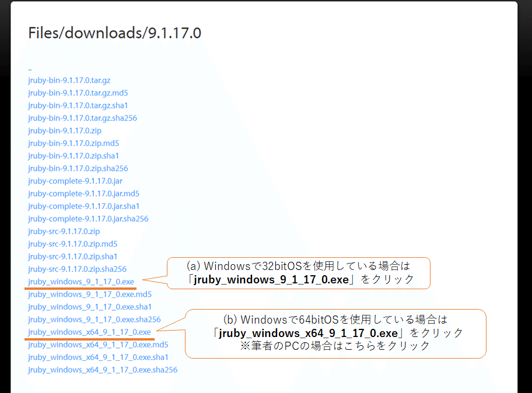Open jruby-complete-9.1.17.0.jar.sha1 link

(84, 206)
